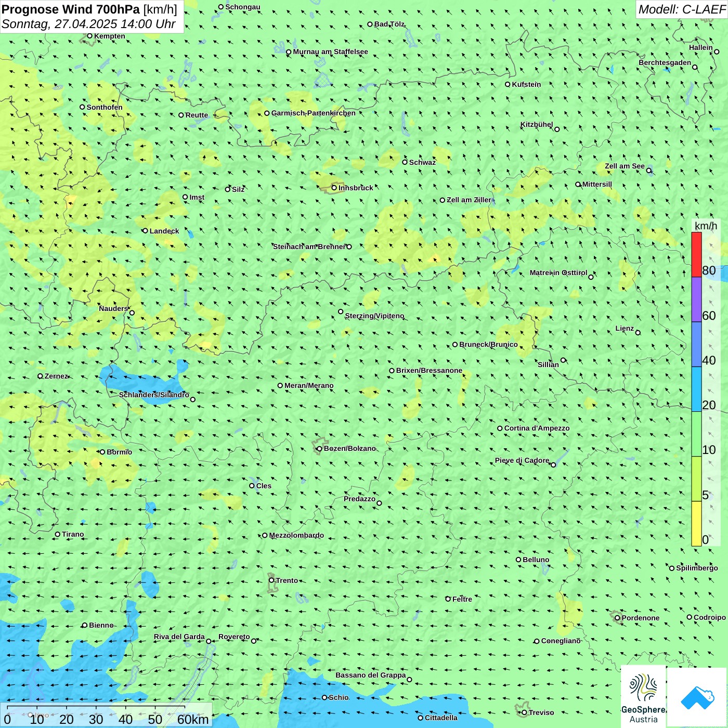Click the Meran/Merano city marker
The width and height of the screenshot is (728, 728).
(x=280, y=385)
